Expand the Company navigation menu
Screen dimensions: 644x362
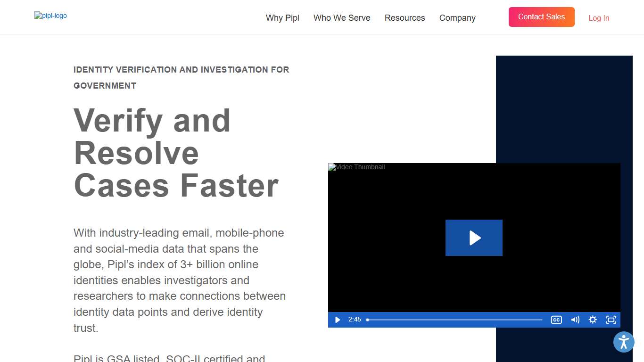pos(457,18)
